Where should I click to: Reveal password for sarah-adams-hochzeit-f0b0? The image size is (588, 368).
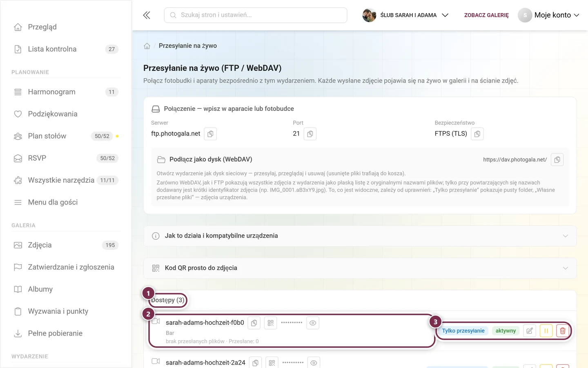313,323
